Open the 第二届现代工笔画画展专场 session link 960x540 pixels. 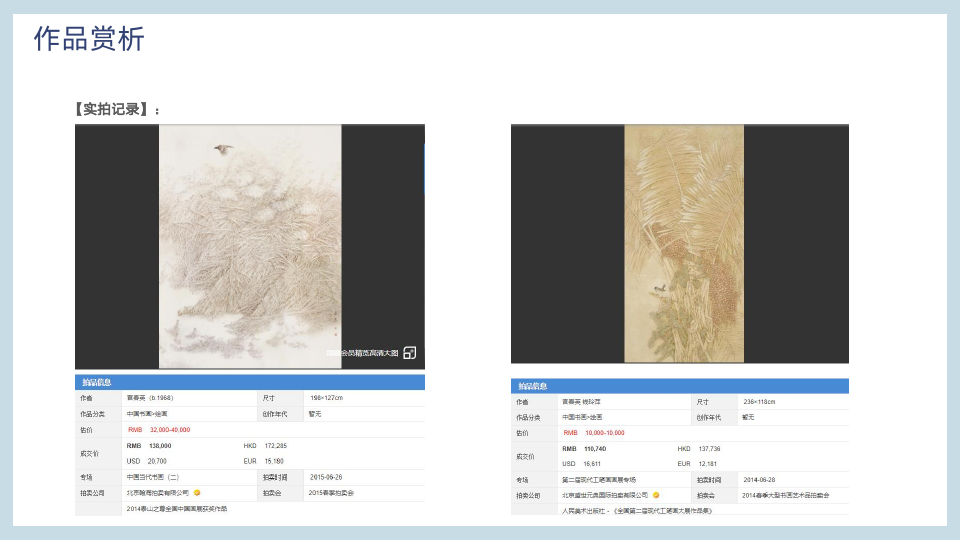599,480
